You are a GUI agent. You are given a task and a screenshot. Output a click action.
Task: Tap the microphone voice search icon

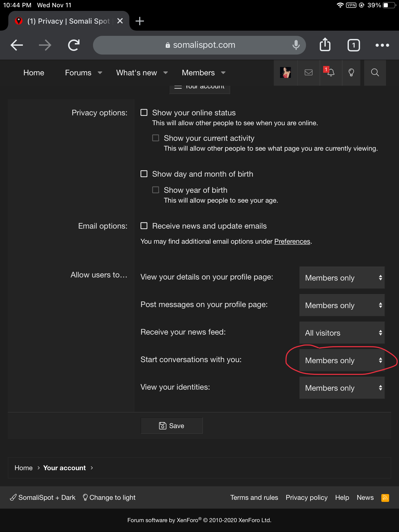[296, 45]
